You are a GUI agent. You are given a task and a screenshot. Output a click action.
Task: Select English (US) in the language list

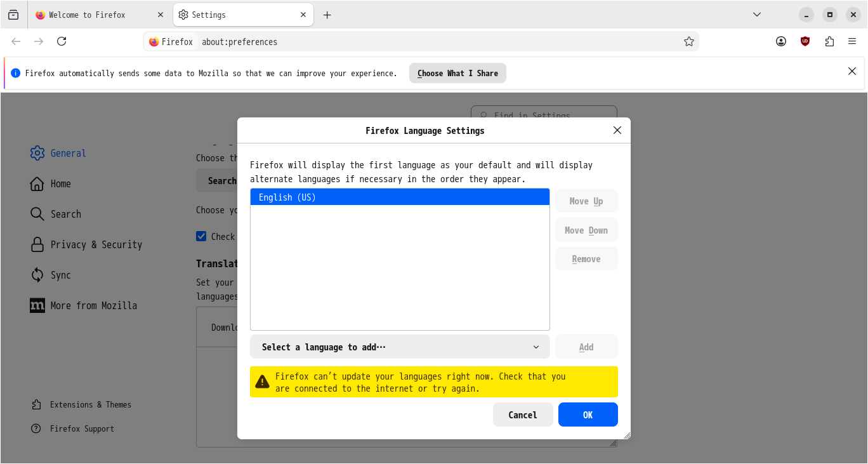(400, 197)
